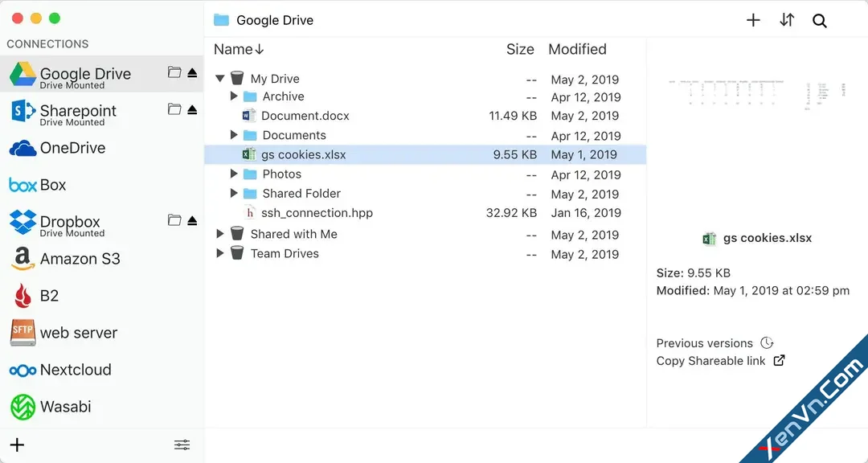868x463 pixels.
Task: Select the Nextcloud connection
Action: coord(102,370)
